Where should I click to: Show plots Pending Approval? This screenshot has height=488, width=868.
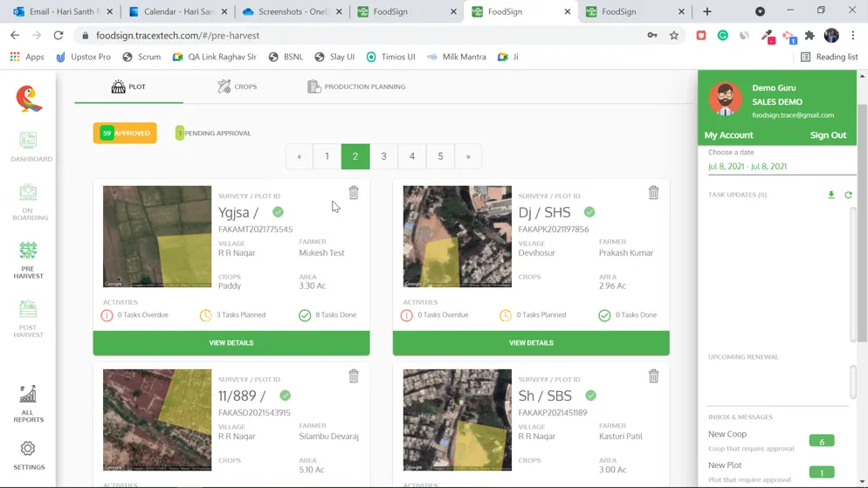(213, 133)
